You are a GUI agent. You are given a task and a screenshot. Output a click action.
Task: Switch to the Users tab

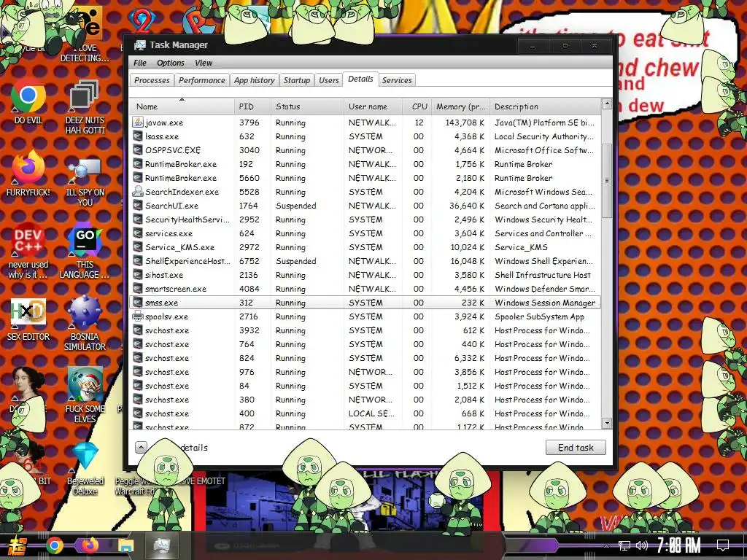(x=329, y=80)
